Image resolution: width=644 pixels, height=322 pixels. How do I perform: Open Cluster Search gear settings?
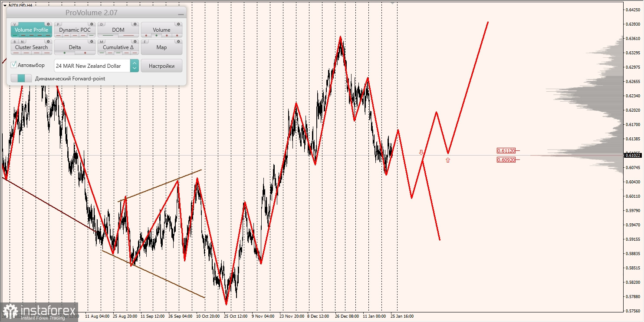click(48, 41)
